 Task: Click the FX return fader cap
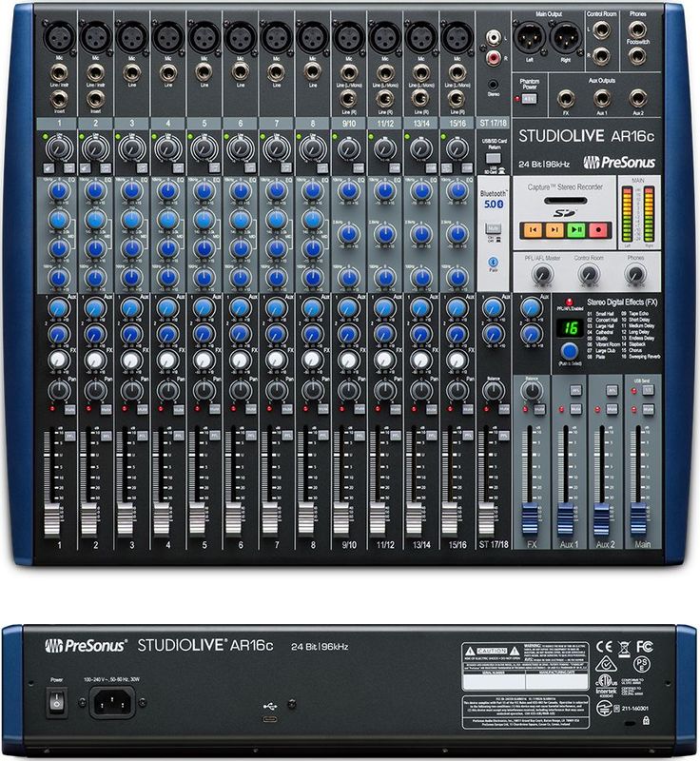530,518
